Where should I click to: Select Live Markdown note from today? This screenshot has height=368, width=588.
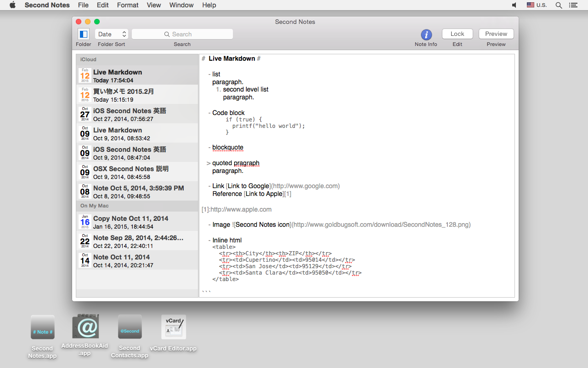[x=137, y=75]
